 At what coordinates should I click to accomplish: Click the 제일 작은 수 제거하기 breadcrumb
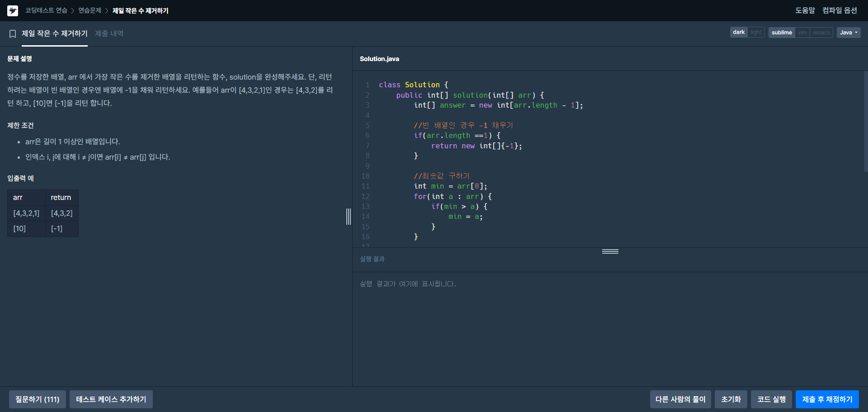pos(140,10)
